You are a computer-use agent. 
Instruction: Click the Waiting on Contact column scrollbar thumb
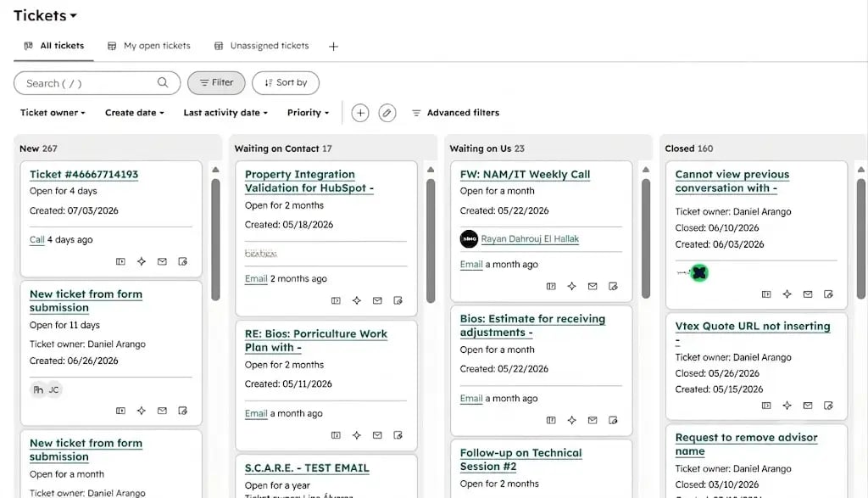(431, 240)
